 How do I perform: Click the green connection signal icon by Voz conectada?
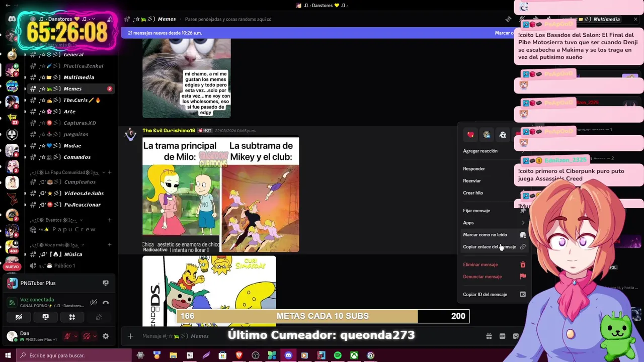pyautogui.click(x=12, y=302)
